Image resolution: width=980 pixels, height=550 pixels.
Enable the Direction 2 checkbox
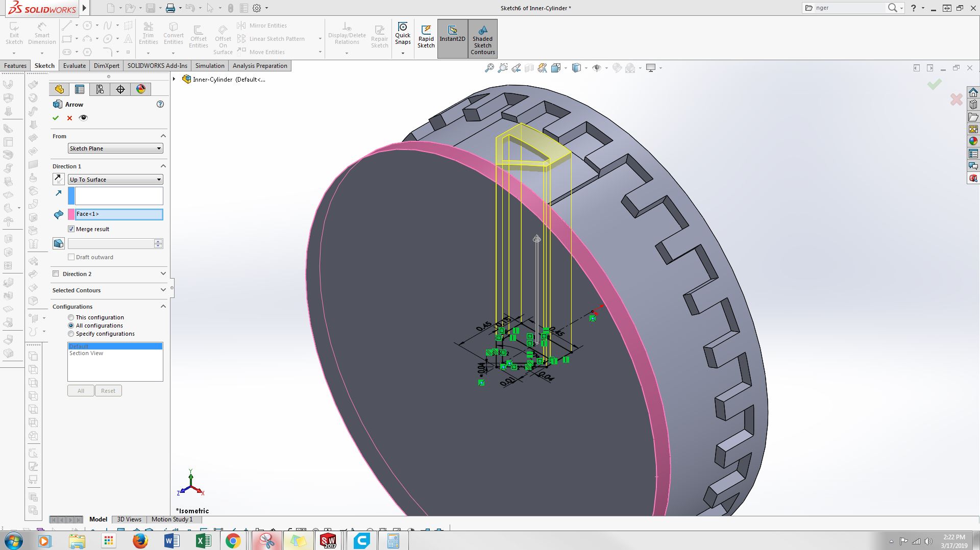click(x=56, y=274)
